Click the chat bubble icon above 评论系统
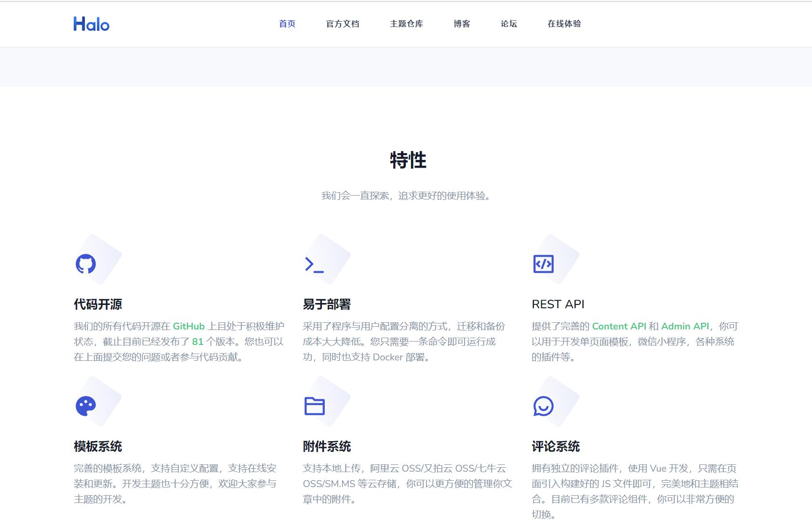This screenshot has height=527, width=812. coord(544,406)
